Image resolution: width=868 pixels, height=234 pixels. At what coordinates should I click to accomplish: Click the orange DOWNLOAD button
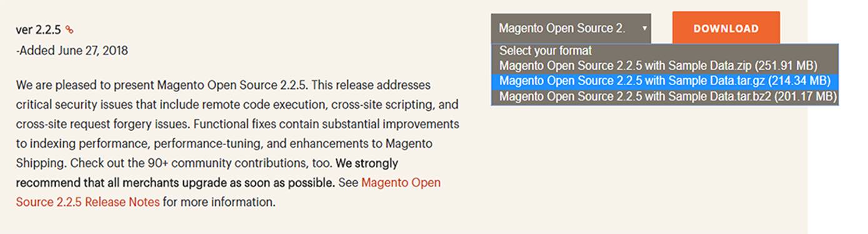[726, 29]
